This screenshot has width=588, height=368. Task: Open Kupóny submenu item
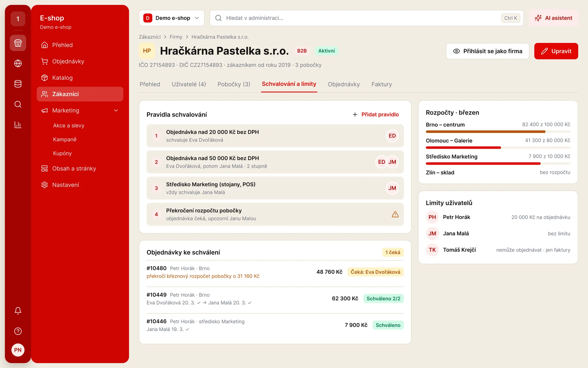pos(62,153)
